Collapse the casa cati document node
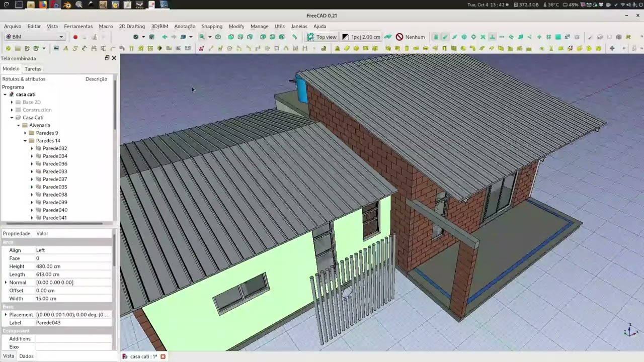Image resolution: width=644 pixels, height=362 pixels. point(5,95)
